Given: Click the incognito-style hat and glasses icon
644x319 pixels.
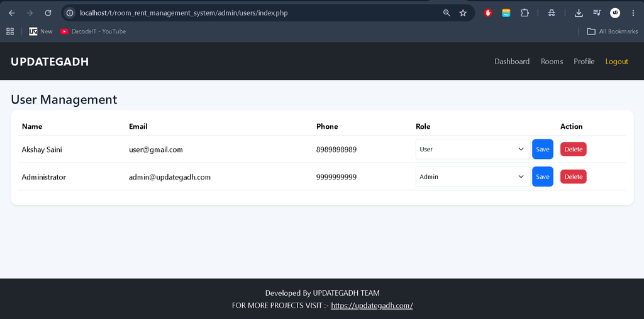Looking at the screenshot, I should point(552,13).
